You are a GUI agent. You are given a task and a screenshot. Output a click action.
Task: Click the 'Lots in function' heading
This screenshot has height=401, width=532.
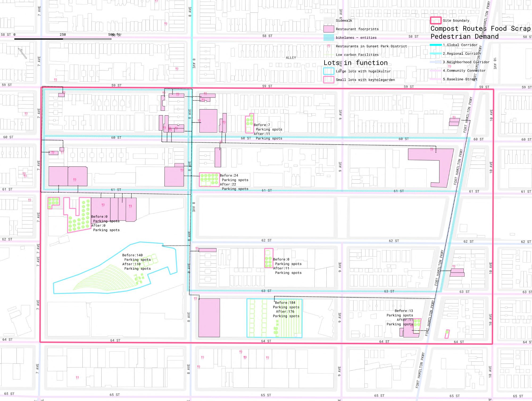point(356,63)
